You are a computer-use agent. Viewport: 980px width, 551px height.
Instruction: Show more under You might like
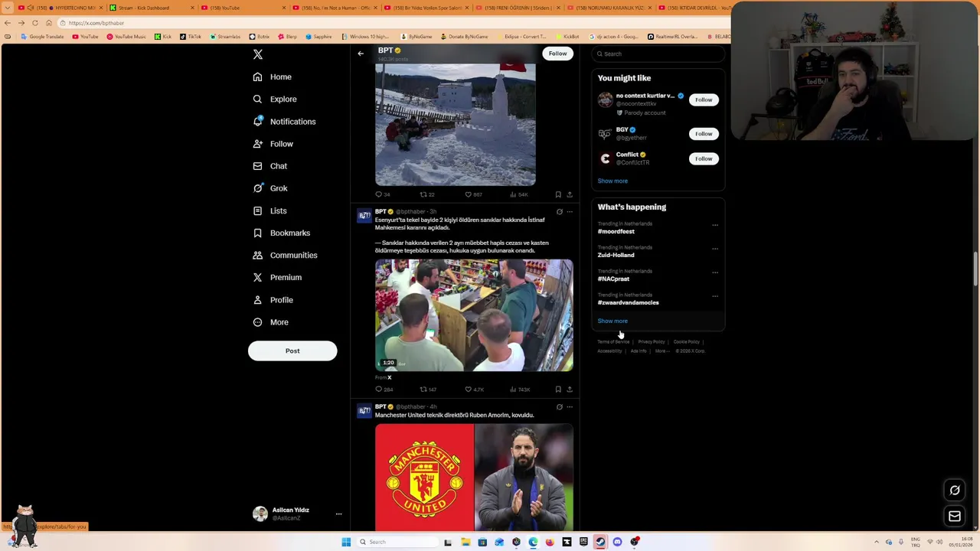pos(612,181)
